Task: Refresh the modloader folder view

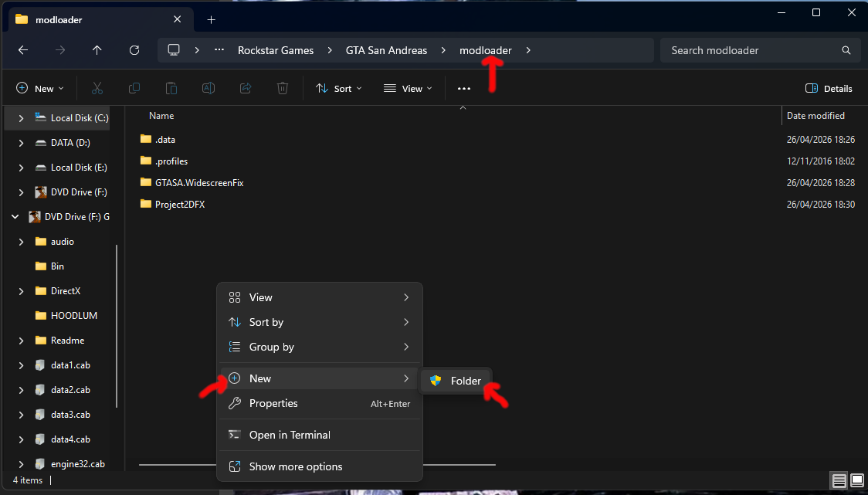Action: point(134,50)
